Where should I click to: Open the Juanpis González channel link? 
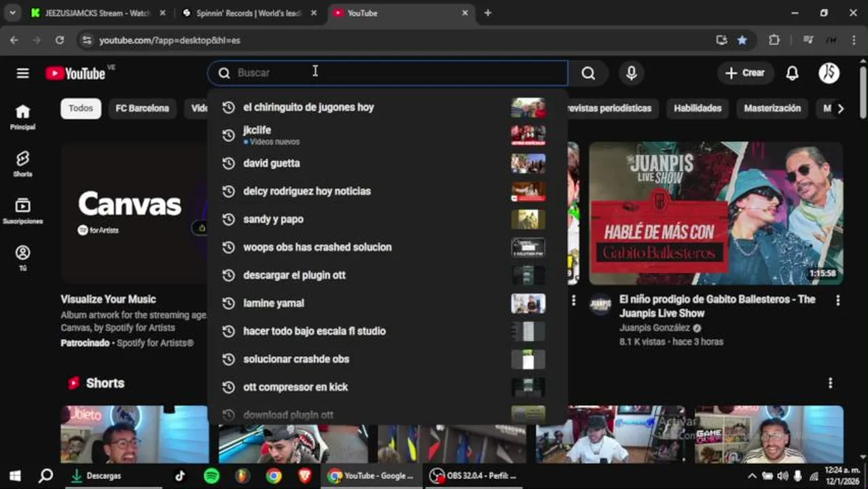pos(655,328)
